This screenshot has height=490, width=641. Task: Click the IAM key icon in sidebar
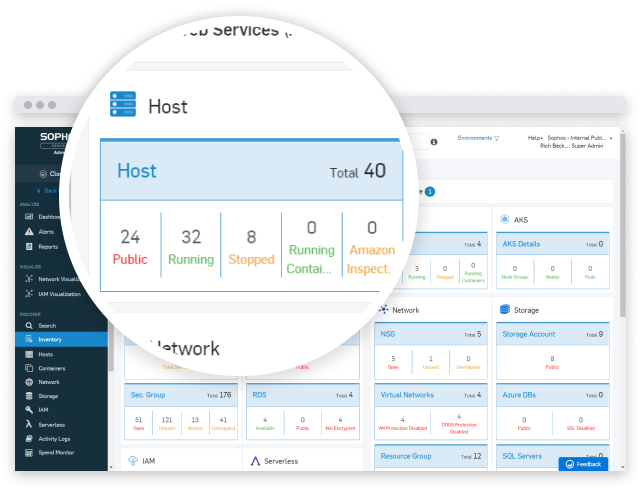tap(28, 410)
